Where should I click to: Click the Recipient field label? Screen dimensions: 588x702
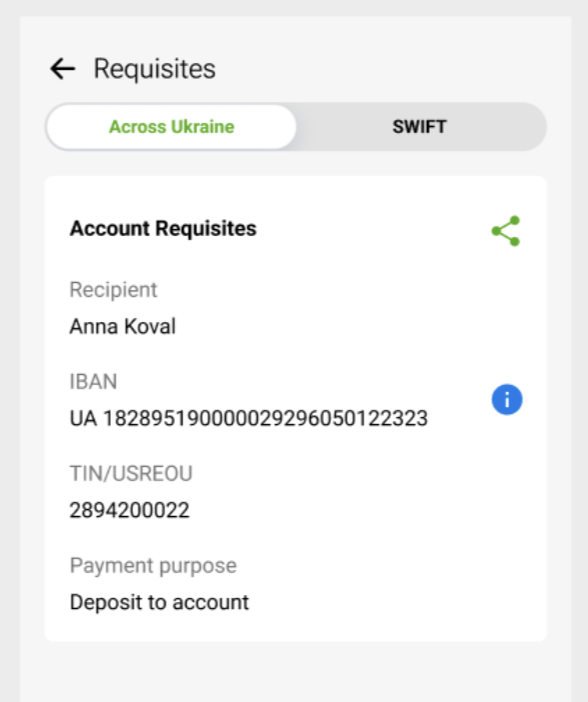click(113, 290)
